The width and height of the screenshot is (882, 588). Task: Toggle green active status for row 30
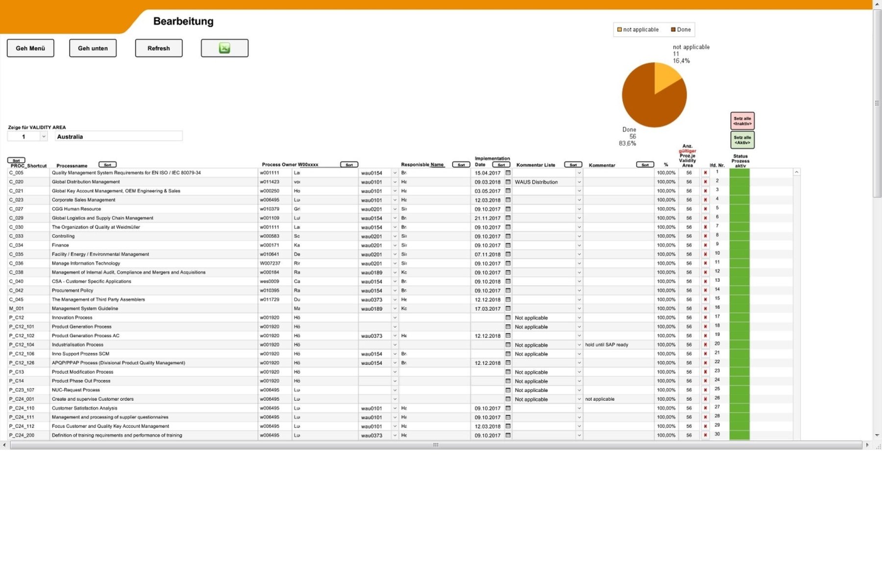pos(739,435)
